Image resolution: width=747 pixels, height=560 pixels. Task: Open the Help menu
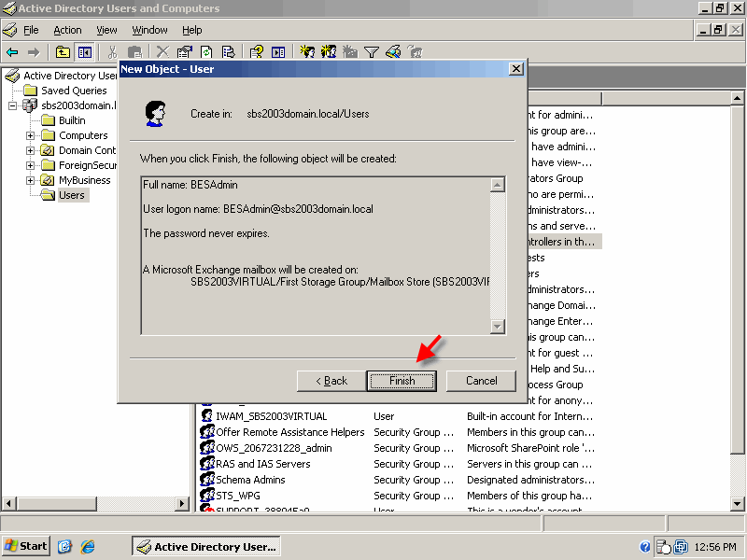[x=192, y=30]
